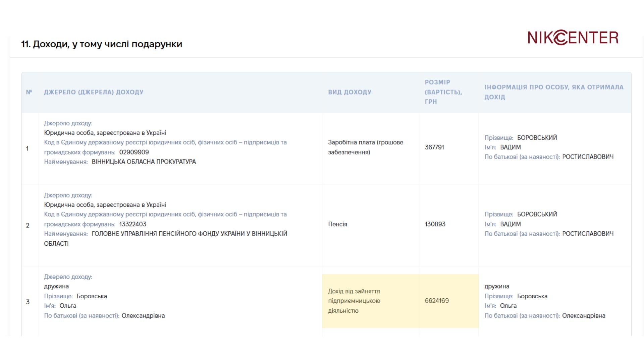This screenshot has width=644, height=362.
Task: Click the amount 367791
Action: [x=434, y=147]
